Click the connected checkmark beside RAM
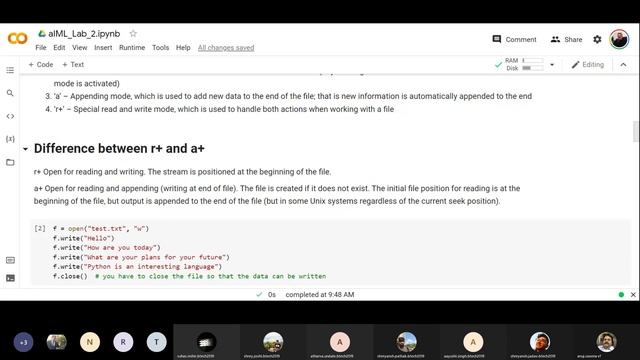The height and width of the screenshot is (360, 640). (x=498, y=64)
